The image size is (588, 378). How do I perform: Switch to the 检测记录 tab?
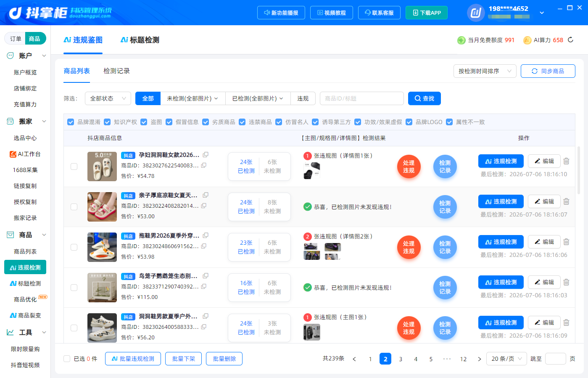coord(116,71)
